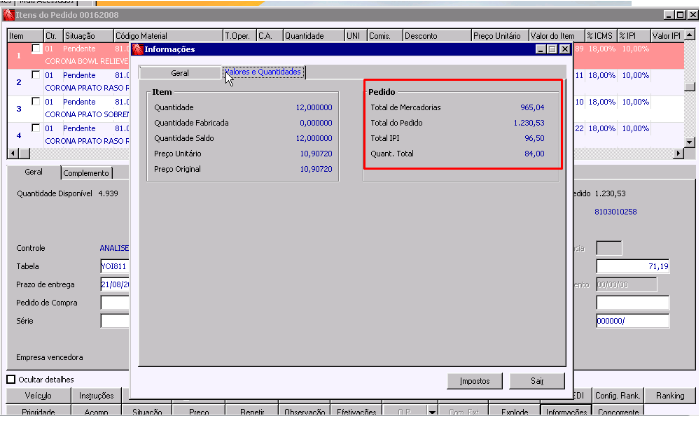Click the ANALISE control value
Screen dimensions: 699x421
tap(114, 248)
